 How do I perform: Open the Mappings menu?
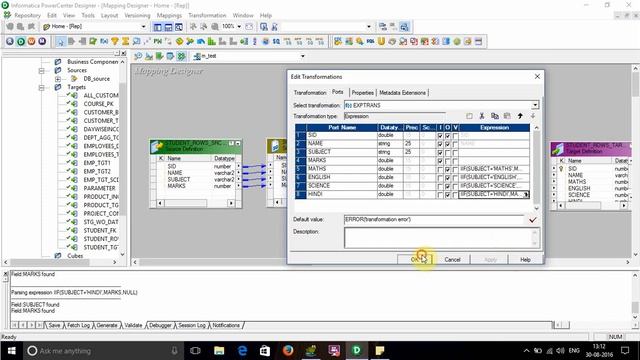[169, 16]
